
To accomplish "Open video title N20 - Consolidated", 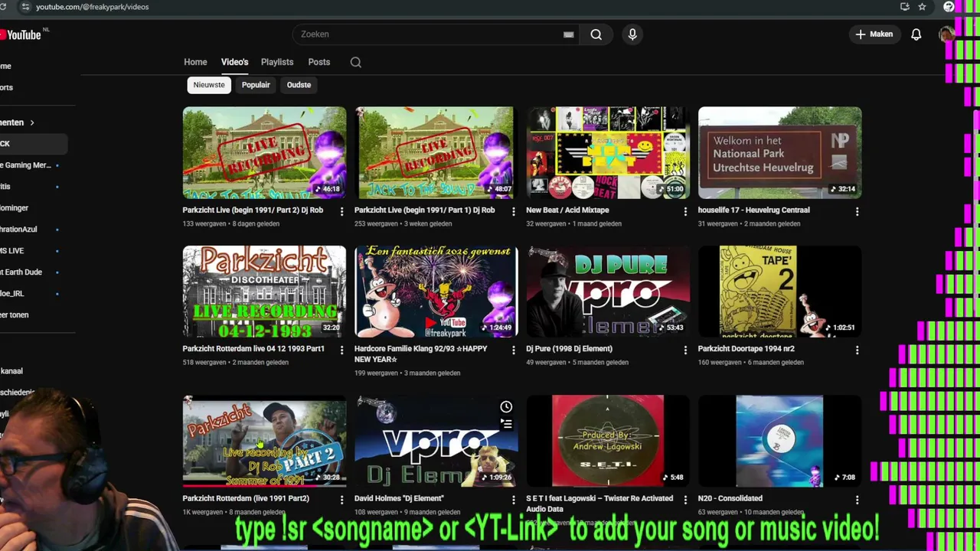I will (730, 498).
